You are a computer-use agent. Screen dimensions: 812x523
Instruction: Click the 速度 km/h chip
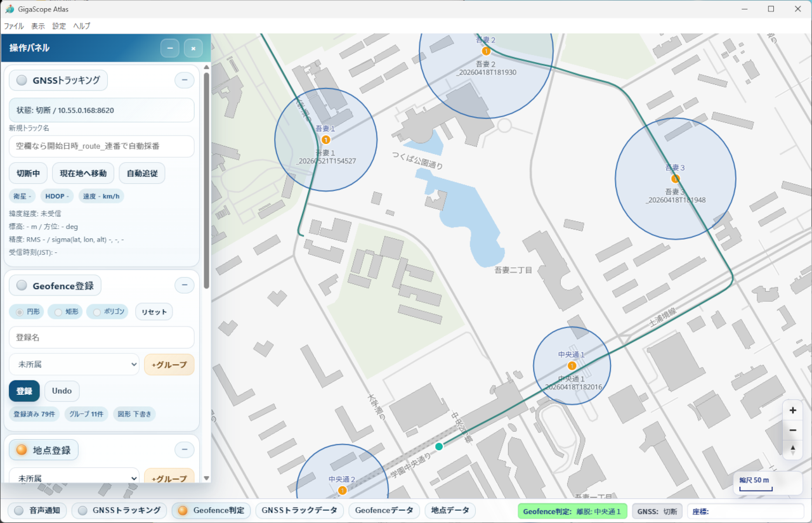pos(101,196)
